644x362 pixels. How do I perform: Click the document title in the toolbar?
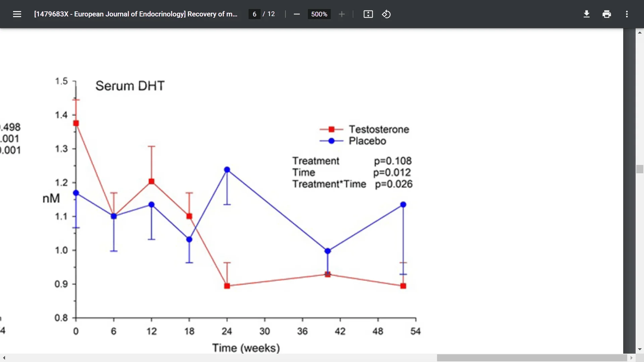(136, 14)
